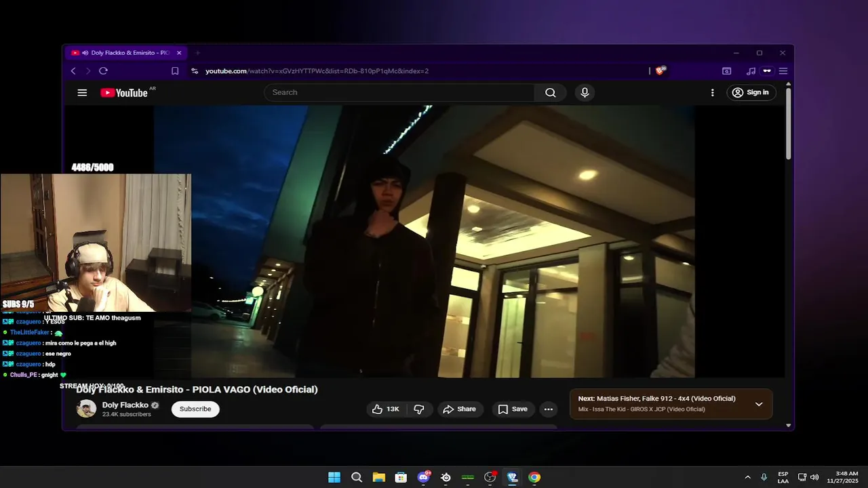Open the Brave browser main menu
The image size is (868, 488).
[x=783, y=71]
